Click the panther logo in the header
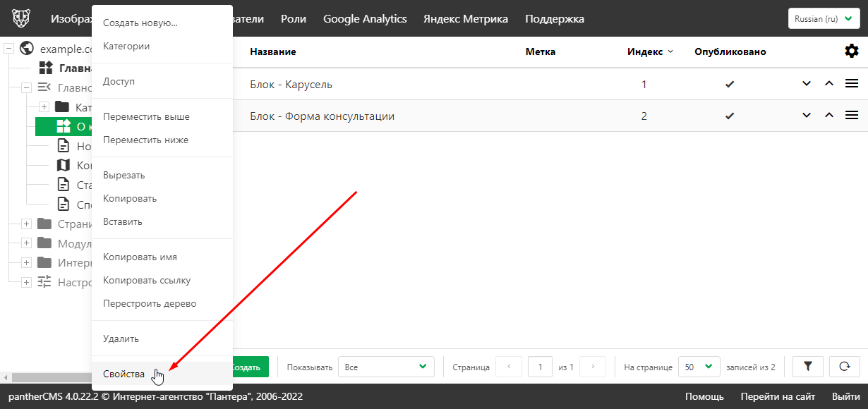868x409 pixels. [21, 19]
